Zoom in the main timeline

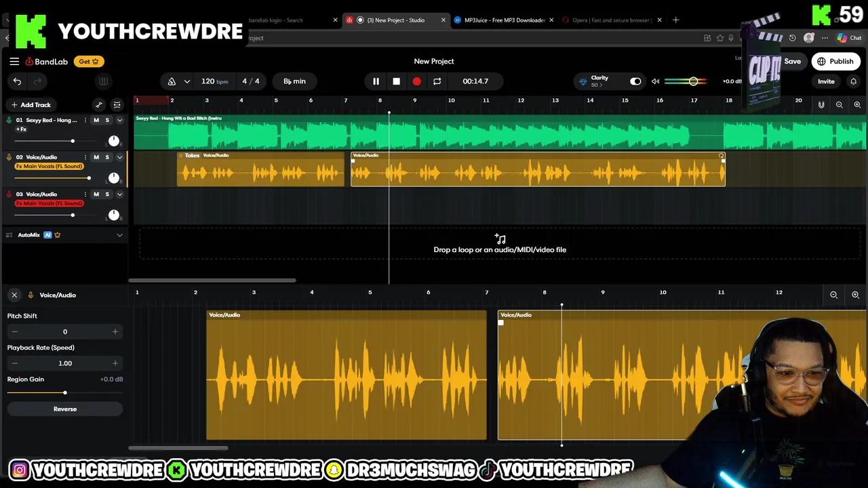click(x=857, y=105)
